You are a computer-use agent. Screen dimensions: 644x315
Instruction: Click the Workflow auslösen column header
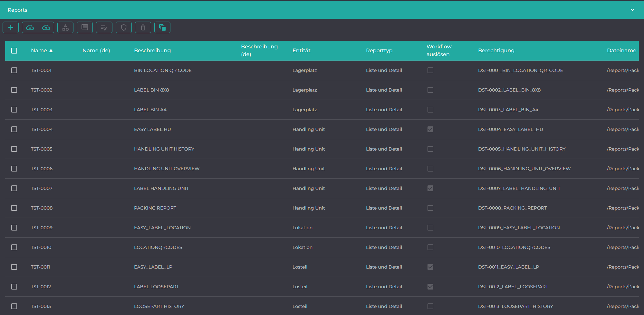click(x=439, y=50)
